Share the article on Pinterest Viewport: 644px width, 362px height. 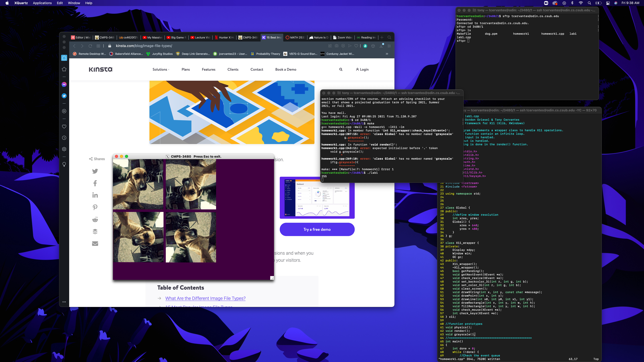(95, 207)
